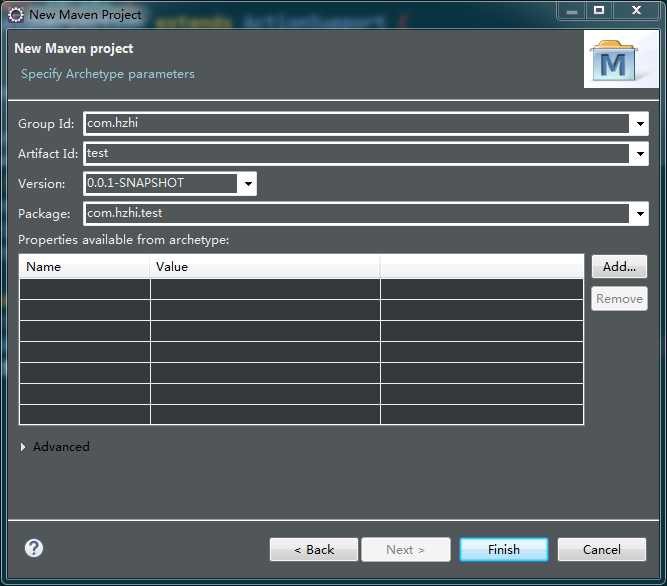Click the help question mark icon
Image resolution: width=667 pixels, height=586 pixels.
pos(34,548)
